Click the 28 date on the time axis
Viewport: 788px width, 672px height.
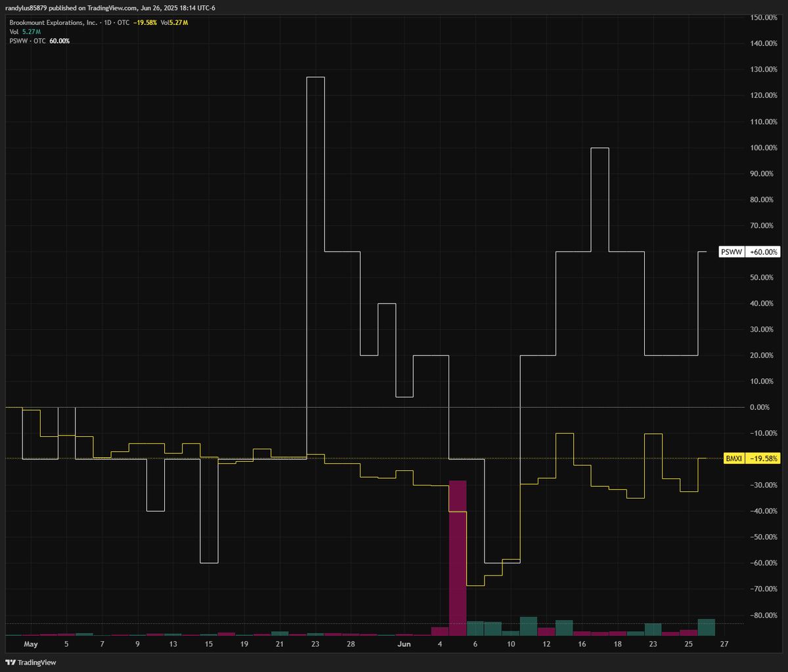pos(351,645)
